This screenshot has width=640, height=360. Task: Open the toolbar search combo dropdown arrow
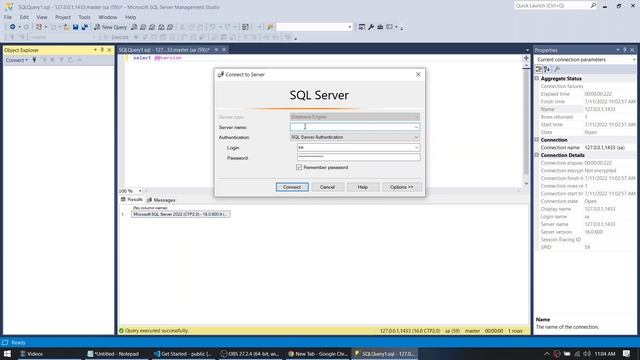click(350, 27)
